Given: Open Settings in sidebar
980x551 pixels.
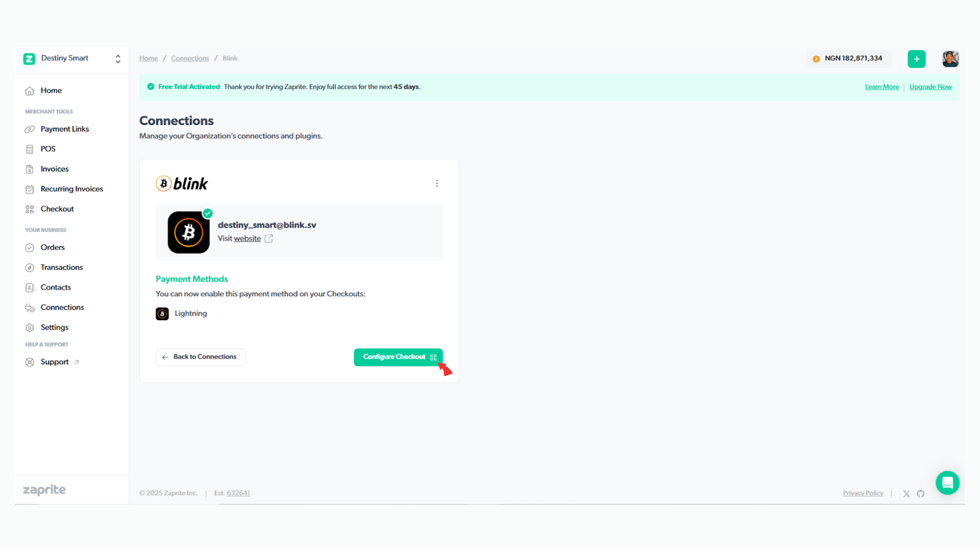Looking at the screenshot, I should [55, 328].
